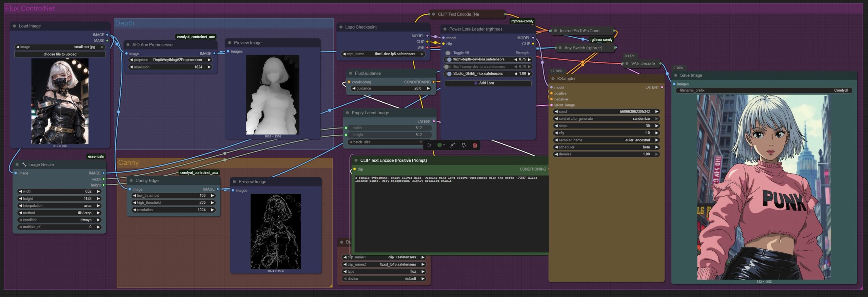Click the bypass icon in the selection toolbar

coord(452,145)
